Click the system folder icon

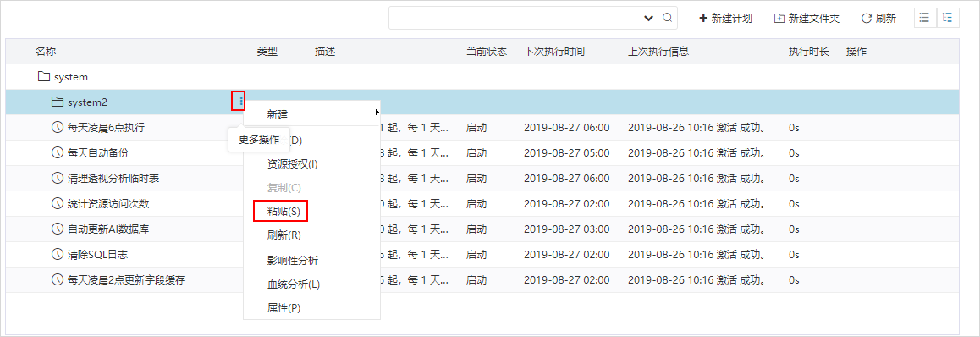[43, 77]
